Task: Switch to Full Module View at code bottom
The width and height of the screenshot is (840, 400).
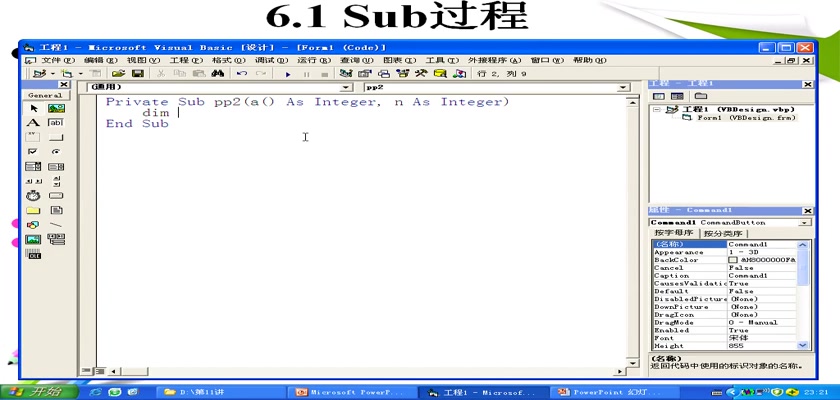Action: [x=99, y=371]
